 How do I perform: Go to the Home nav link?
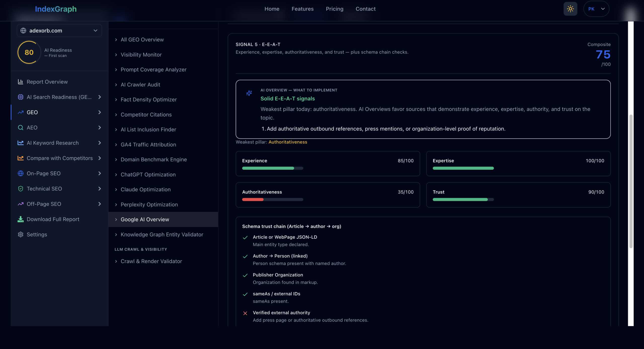(x=272, y=9)
